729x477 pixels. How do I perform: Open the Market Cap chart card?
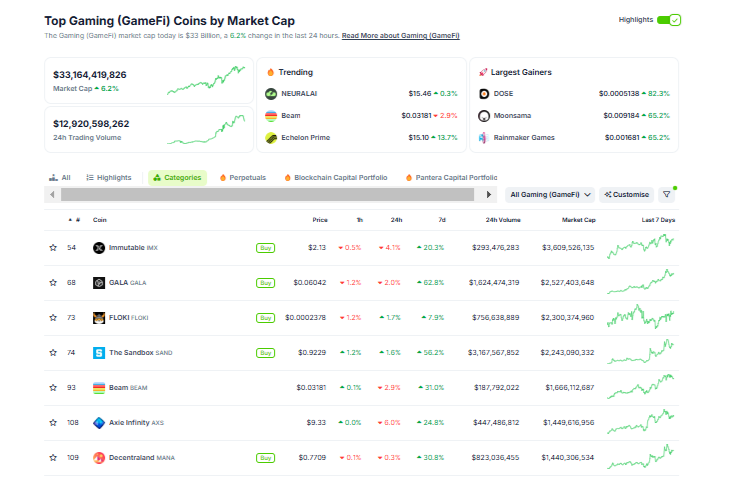coord(149,80)
